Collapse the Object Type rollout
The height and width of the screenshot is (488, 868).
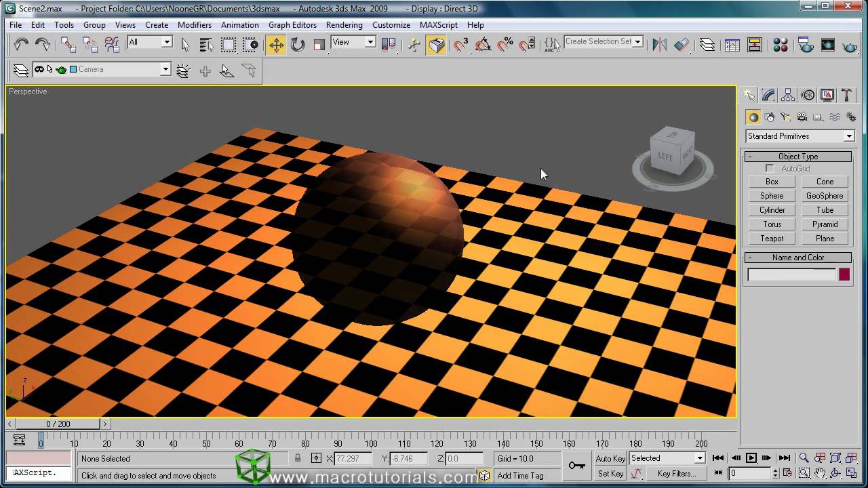point(798,157)
